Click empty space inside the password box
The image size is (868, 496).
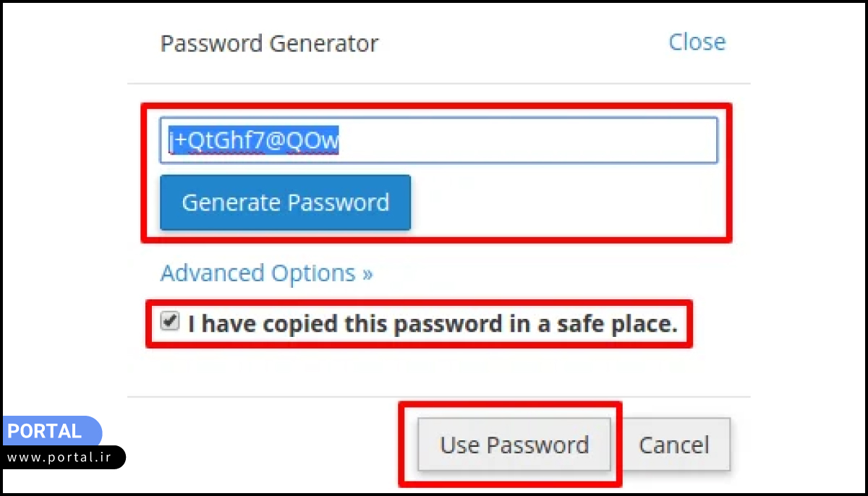[550, 141]
